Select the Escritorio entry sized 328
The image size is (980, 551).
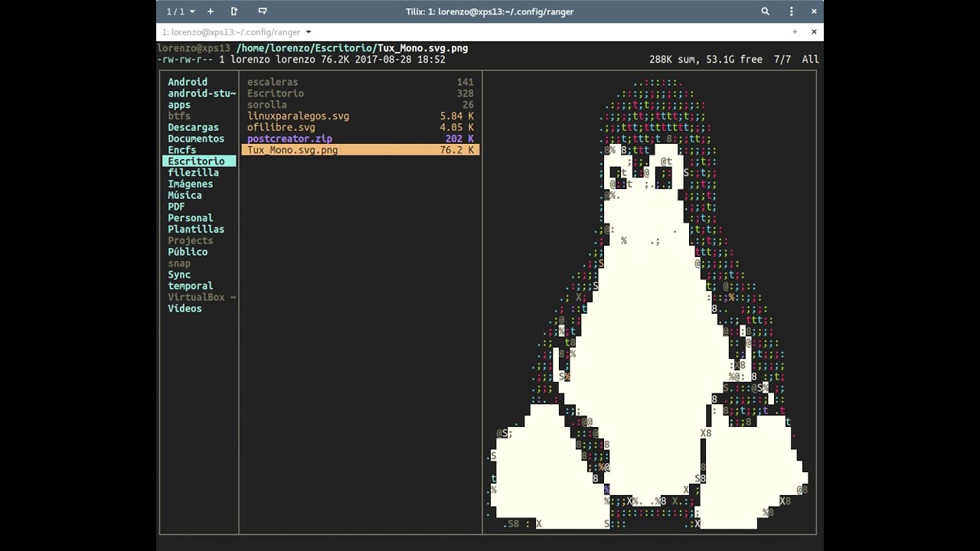click(x=361, y=93)
